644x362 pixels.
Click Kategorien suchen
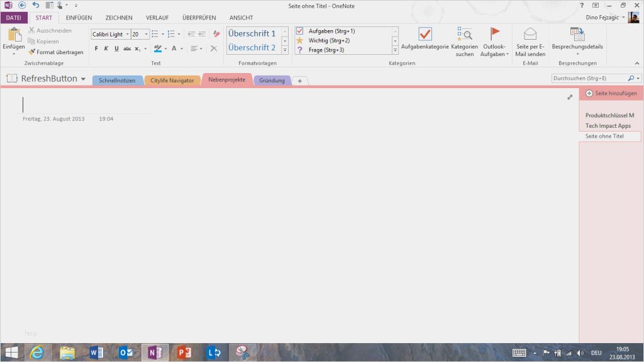click(x=465, y=42)
